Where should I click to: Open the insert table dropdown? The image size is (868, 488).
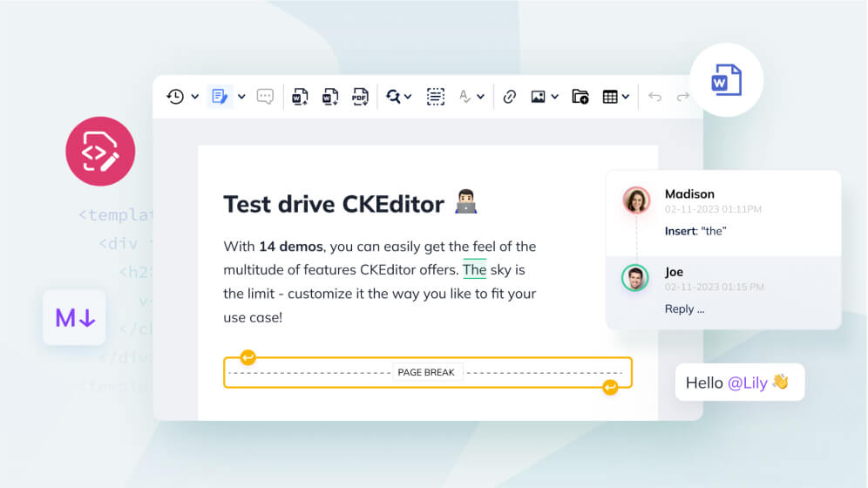615,97
